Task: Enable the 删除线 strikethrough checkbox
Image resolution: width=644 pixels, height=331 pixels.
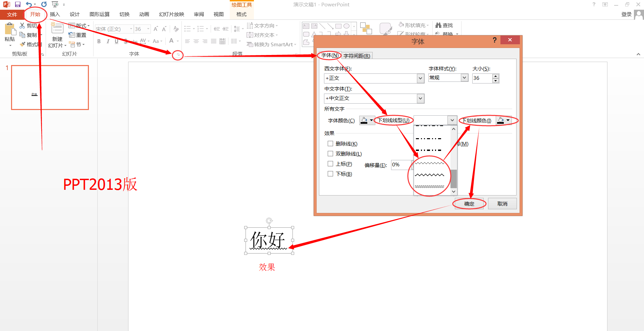Action: [330, 144]
